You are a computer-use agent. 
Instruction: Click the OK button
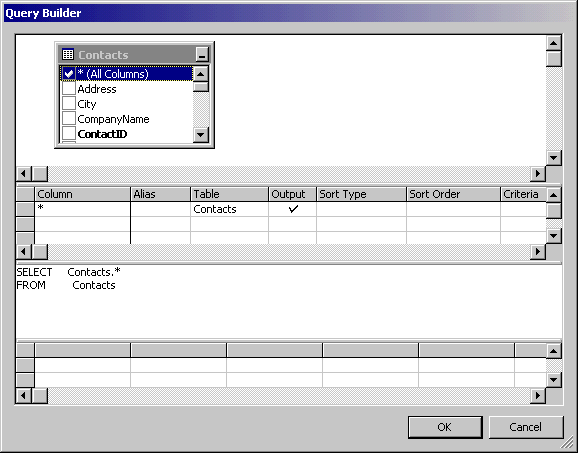(x=445, y=427)
